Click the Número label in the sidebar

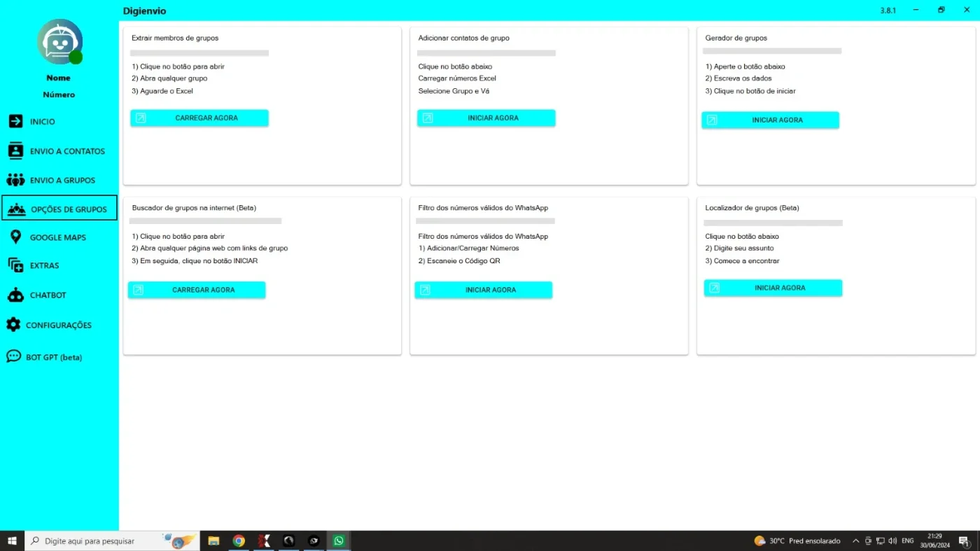(x=59, y=95)
